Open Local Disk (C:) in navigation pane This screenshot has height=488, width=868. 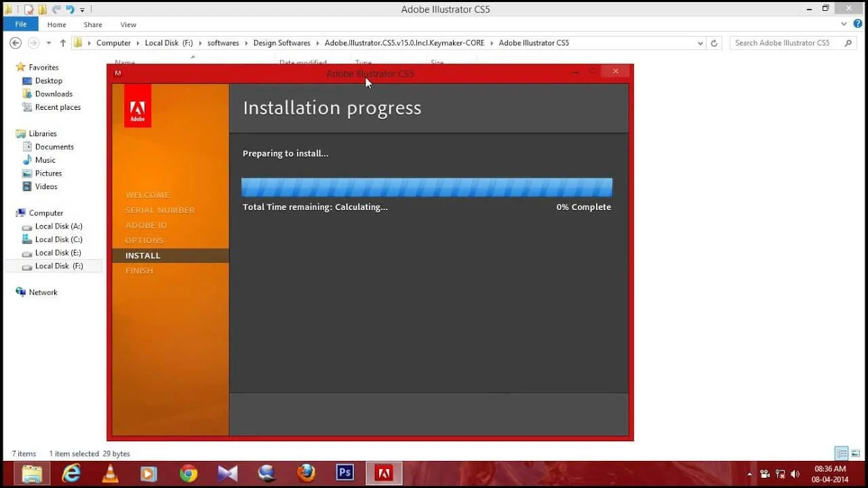point(58,239)
